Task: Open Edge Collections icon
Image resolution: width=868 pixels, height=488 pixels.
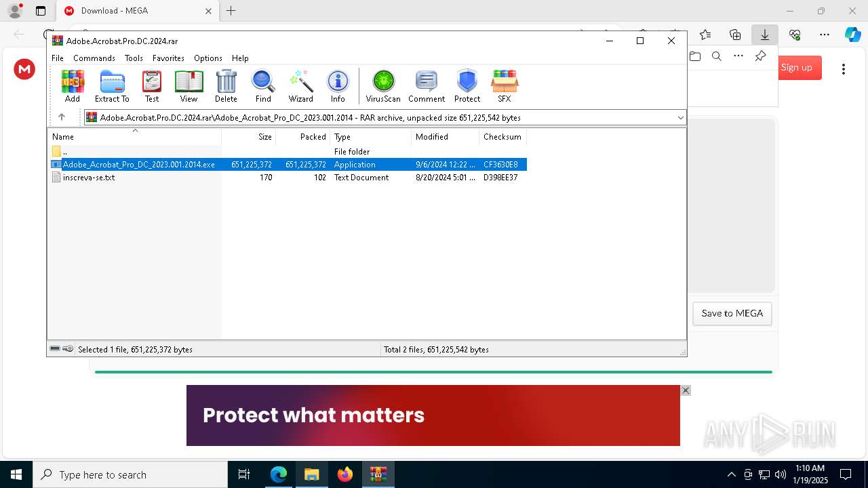Action: tap(735, 35)
